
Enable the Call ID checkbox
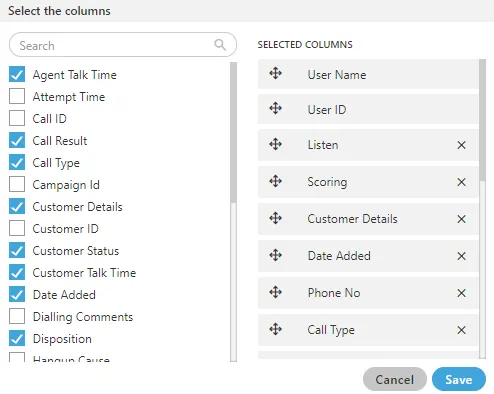(x=17, y=118)
